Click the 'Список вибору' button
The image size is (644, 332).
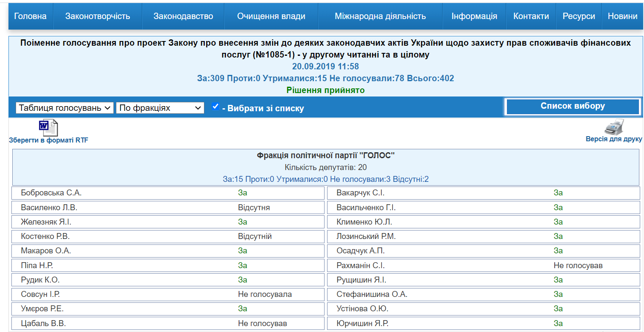coord(573,107)
